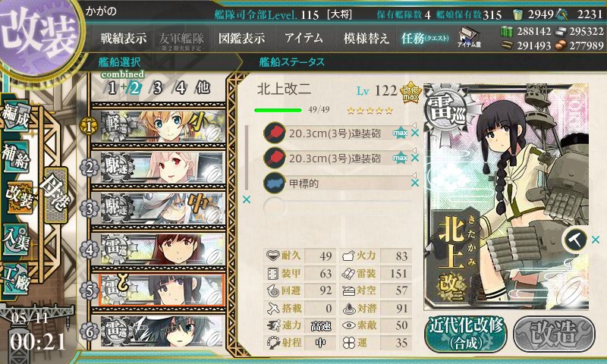Screen dimensions: 607x364
Task: Open the 編成 fleet organization menu
Action: coord(16,116)
